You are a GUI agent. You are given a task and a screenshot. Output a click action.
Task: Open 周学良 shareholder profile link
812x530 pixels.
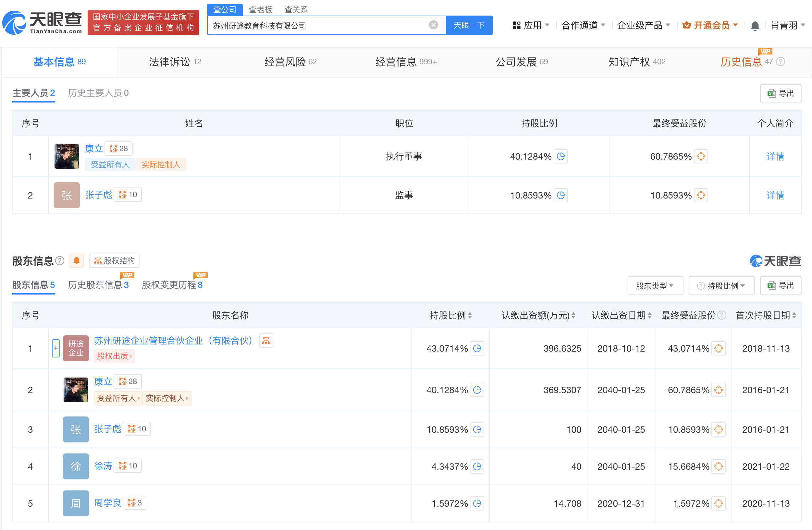point(107,503)
